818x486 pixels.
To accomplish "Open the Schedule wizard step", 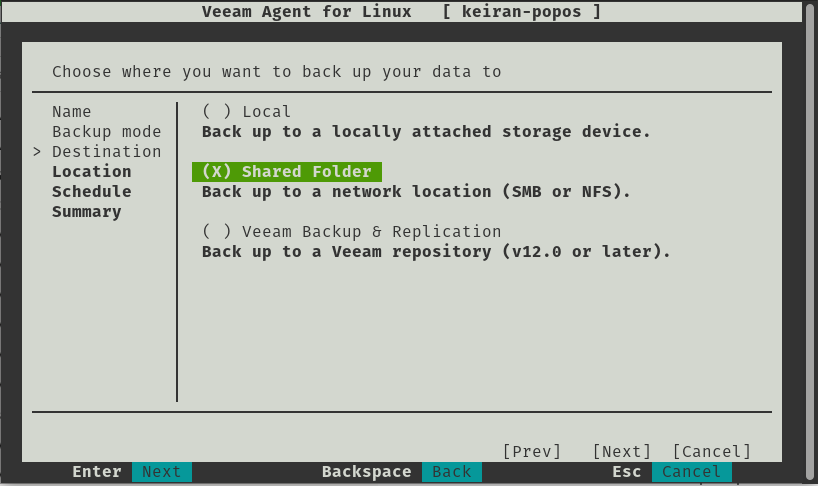I will [x=92, y=191].
